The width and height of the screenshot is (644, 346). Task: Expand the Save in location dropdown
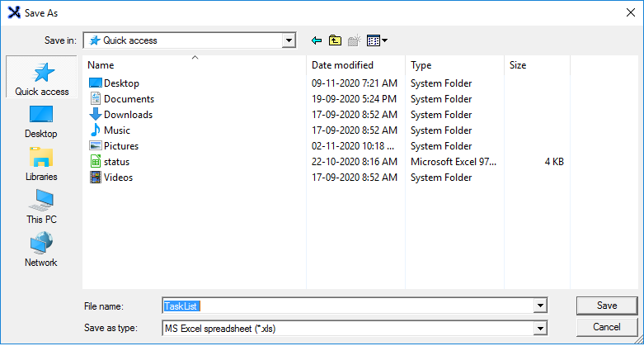pyautogui.click(x=289, y=40)
